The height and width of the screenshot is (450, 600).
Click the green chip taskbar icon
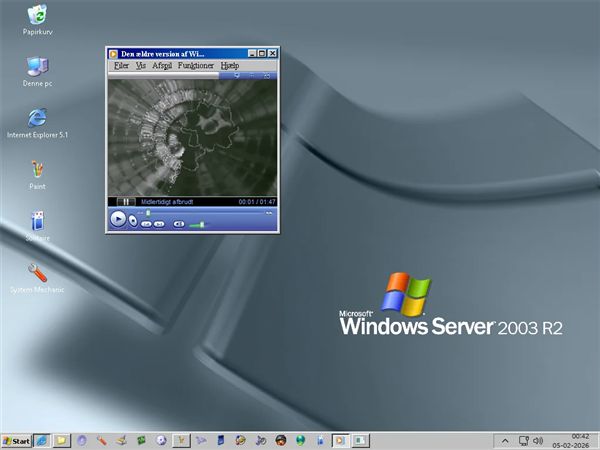[x=142, y=441]
